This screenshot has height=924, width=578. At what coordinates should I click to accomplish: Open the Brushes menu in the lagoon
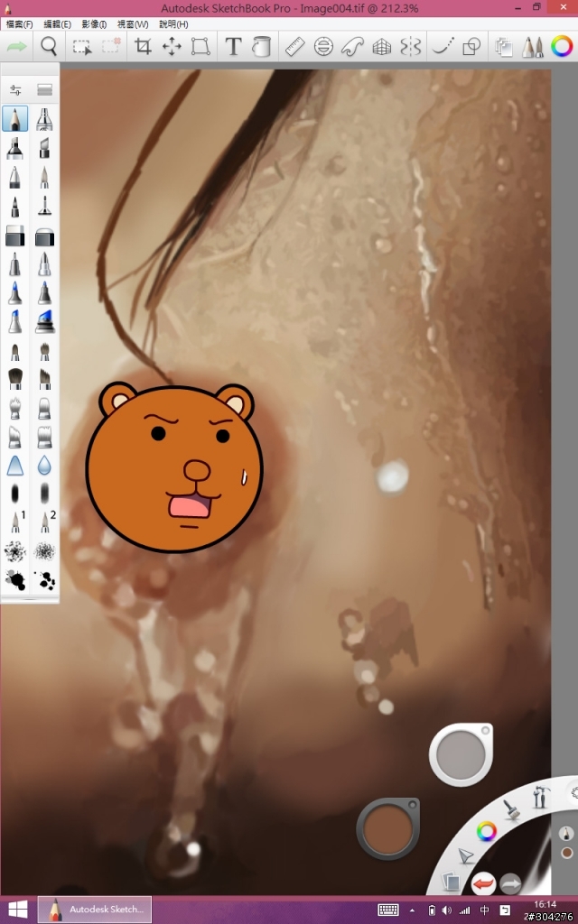[512, 809]
